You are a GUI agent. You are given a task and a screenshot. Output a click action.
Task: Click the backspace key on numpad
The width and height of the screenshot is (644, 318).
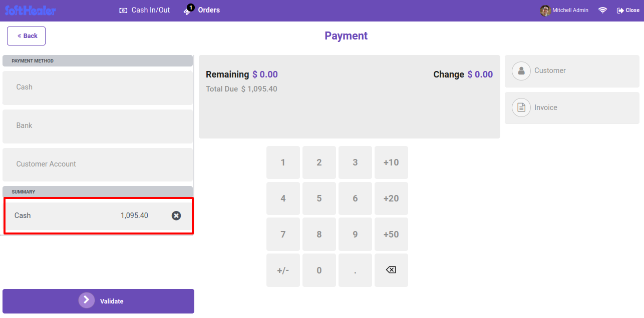(391, 270)
